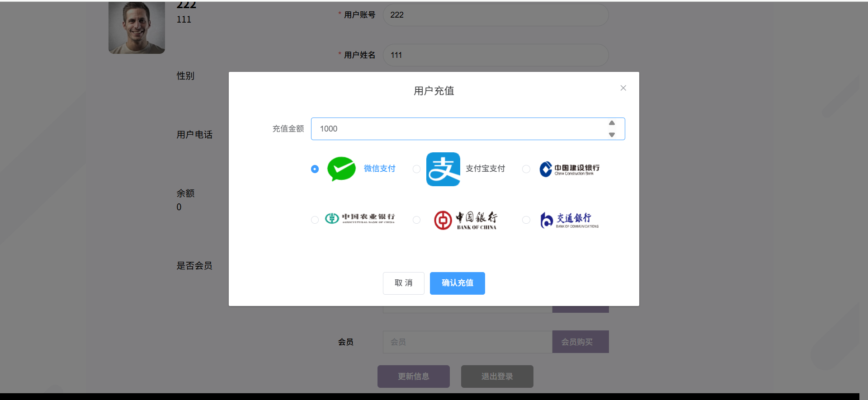Viewport: 868px width, 400px height.
Task: Choose Bank of China radio option
Action: [x=417, y=220]
